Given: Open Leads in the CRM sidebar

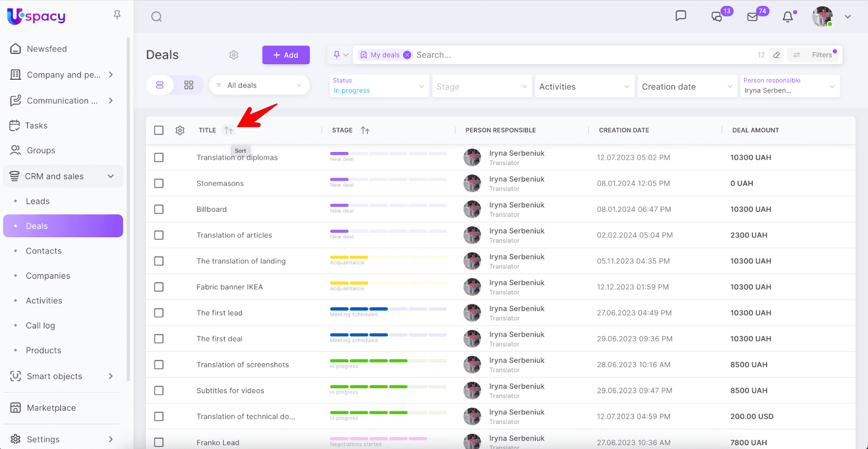Looking at the screenshot, I should click(x=37, y=201).
